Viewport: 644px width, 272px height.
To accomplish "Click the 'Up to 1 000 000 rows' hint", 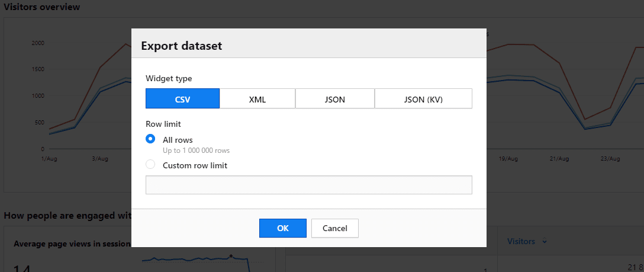I will [196, 151].
